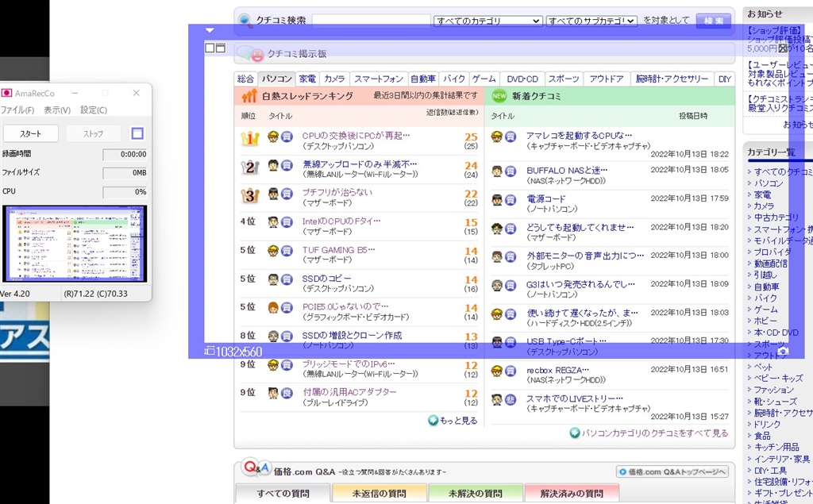Select the 未返信の質問 Q&A tab
813x504 pixels.
tap(379, 493)
